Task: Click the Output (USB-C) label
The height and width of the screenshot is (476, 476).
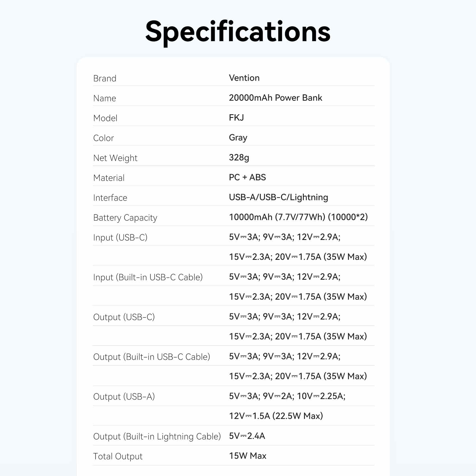Action: tap(124, 317)
